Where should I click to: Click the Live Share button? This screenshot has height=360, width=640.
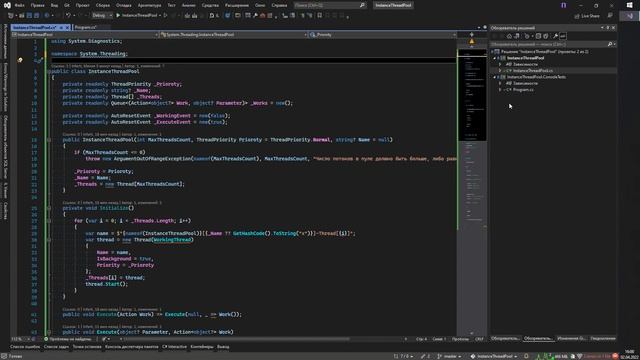click(x=587, y=16)
